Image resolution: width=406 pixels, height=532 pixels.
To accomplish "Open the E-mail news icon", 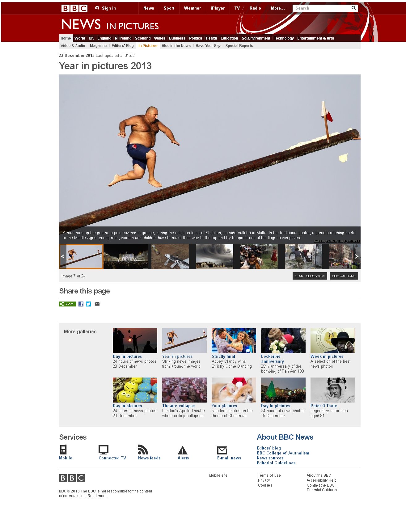I will coord(222,450).
